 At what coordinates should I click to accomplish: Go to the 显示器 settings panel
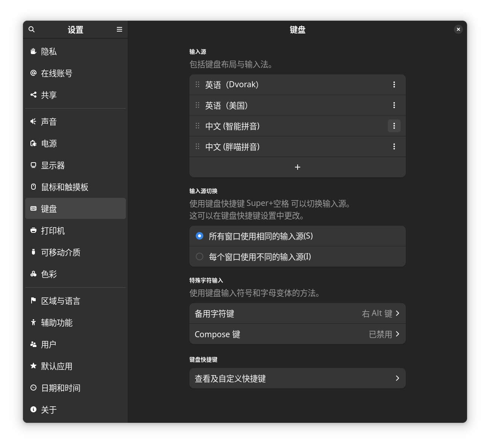coord(76,165)
